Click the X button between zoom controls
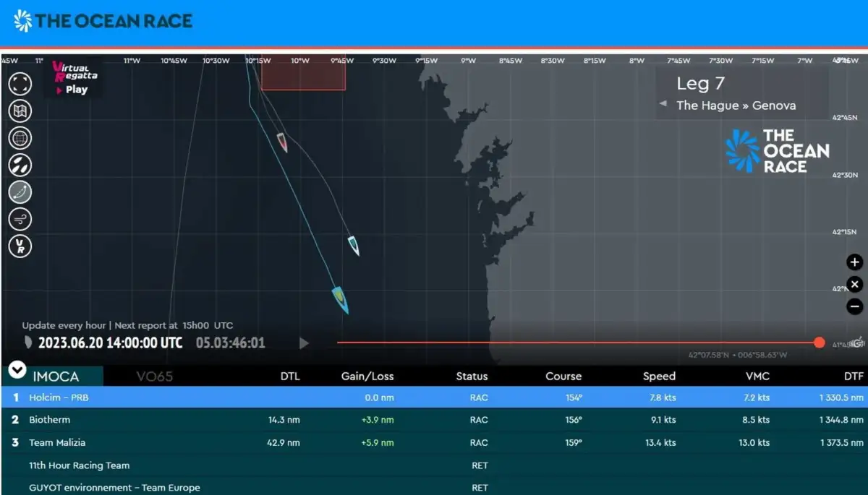 click(854, 285)
